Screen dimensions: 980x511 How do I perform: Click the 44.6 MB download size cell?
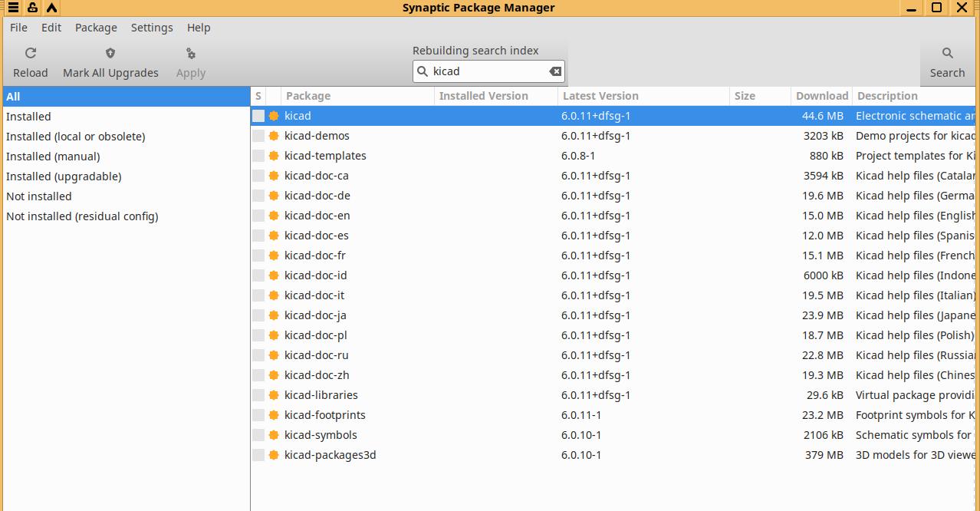tap(823, 116)
